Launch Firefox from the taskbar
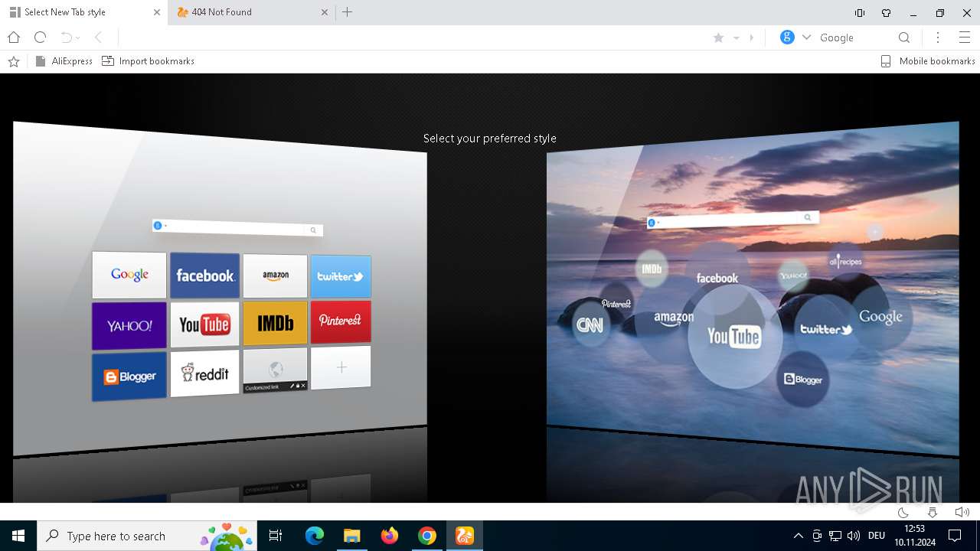Viewport: 980px width, 551px height. coord(390,536)
